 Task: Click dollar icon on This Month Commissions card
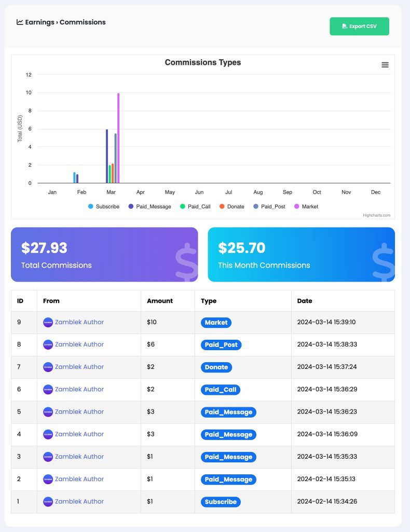tap(383, 262)
